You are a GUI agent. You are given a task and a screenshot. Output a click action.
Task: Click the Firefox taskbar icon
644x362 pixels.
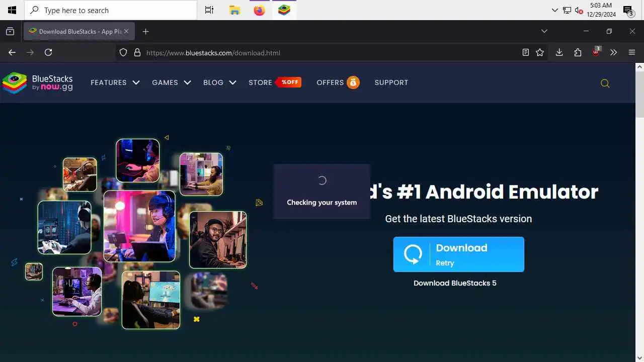[259, 10]
